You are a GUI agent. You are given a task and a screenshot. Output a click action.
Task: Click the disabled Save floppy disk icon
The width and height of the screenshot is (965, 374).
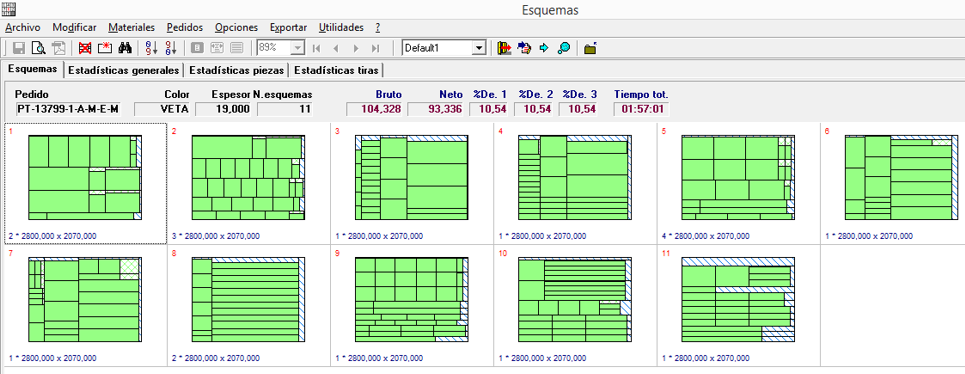point(19,48)
